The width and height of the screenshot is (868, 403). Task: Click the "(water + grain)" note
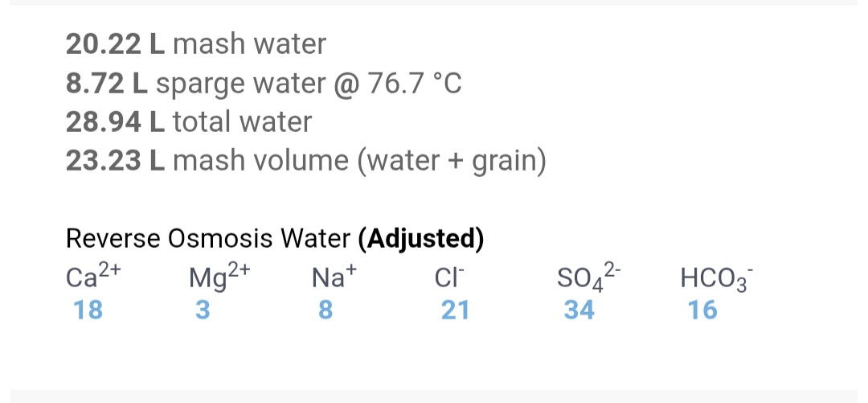click(457, 161)
